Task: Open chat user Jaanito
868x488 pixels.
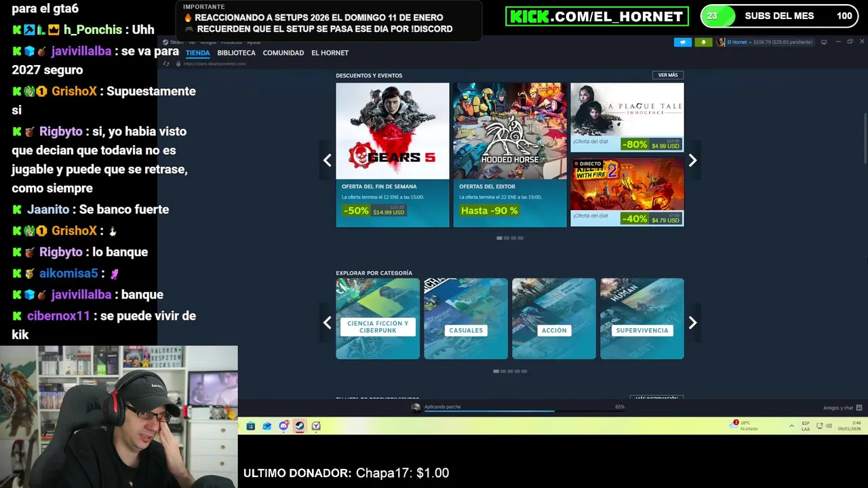Action: pos(48,209)
